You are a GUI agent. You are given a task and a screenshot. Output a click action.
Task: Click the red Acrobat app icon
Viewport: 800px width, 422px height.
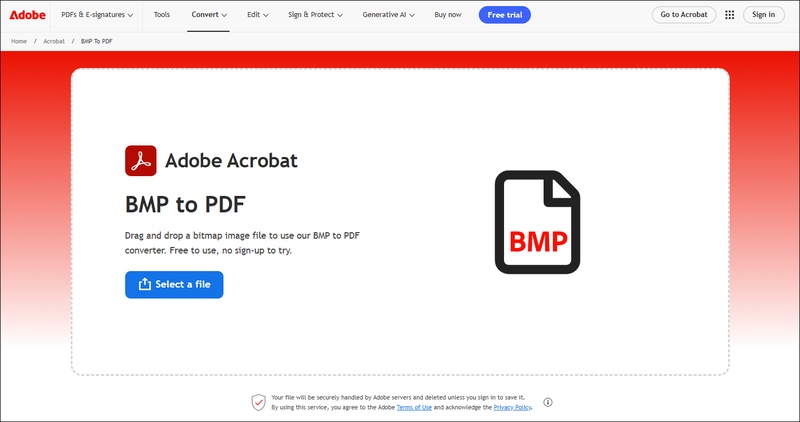click(x=141, y=161)
